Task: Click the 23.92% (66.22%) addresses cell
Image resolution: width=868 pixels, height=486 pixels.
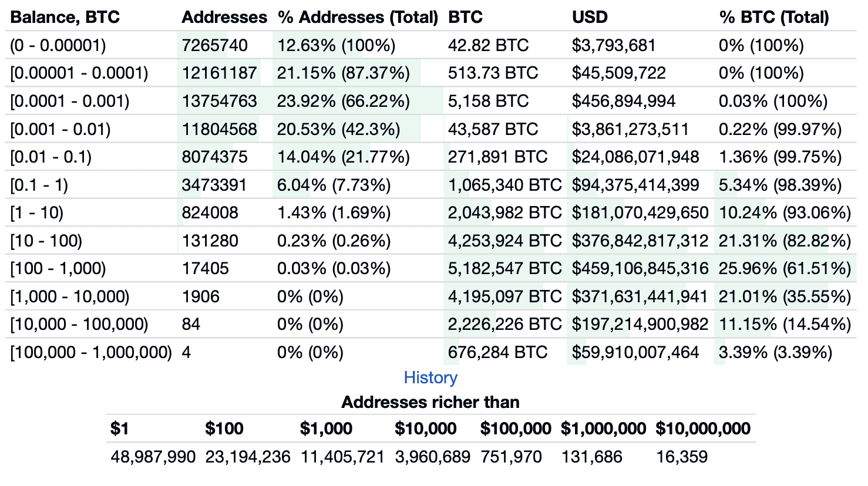Action: (344, 101)
